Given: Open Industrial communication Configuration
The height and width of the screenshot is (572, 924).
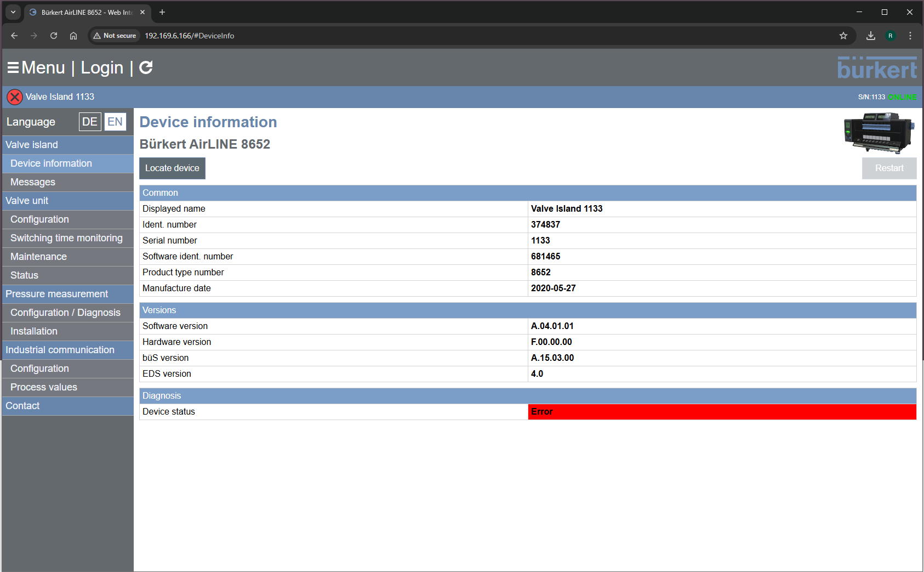Looking at the screenshot, I should [68, 369].
